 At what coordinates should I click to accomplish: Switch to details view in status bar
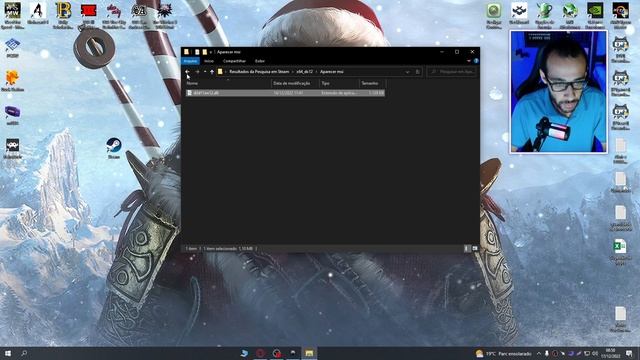pos(467,248)
